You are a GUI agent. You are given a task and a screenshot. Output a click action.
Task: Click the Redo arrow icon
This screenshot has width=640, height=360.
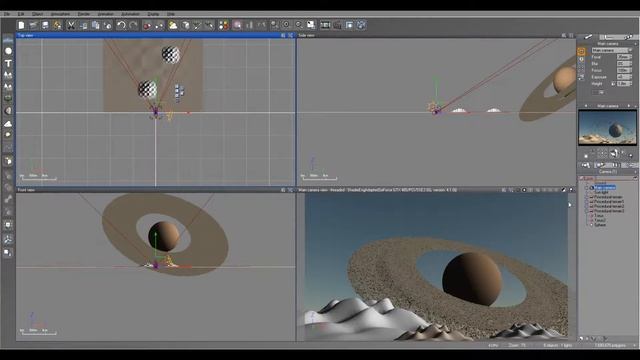[x=133, y=25]
